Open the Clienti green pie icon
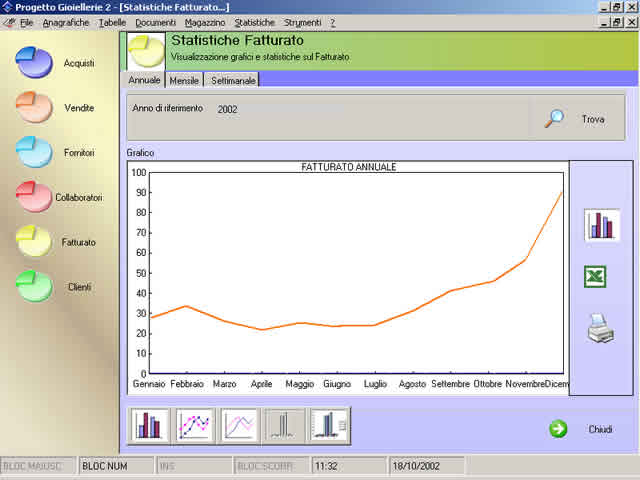This screenshot has width=640, height=480. point(34,286)
